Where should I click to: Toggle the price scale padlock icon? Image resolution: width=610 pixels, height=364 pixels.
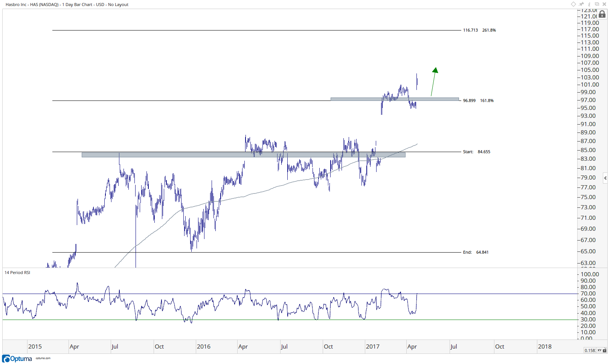602,14
